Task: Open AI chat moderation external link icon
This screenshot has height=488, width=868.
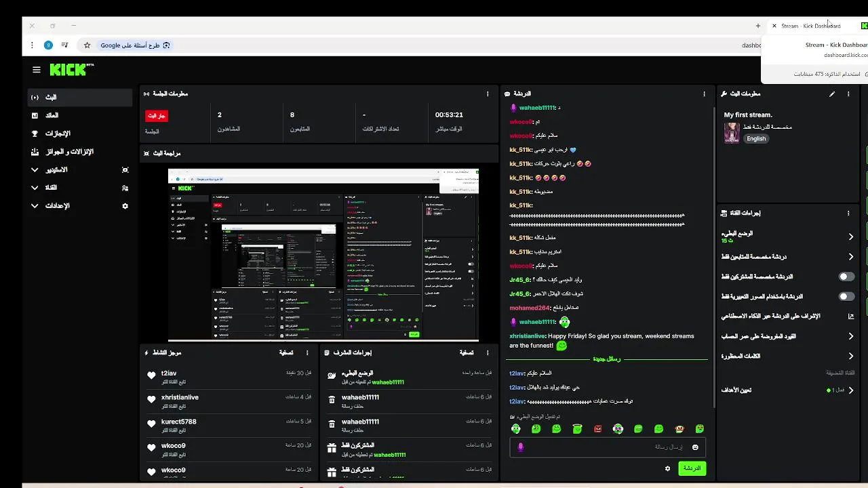Action: (x=851, y=316)
